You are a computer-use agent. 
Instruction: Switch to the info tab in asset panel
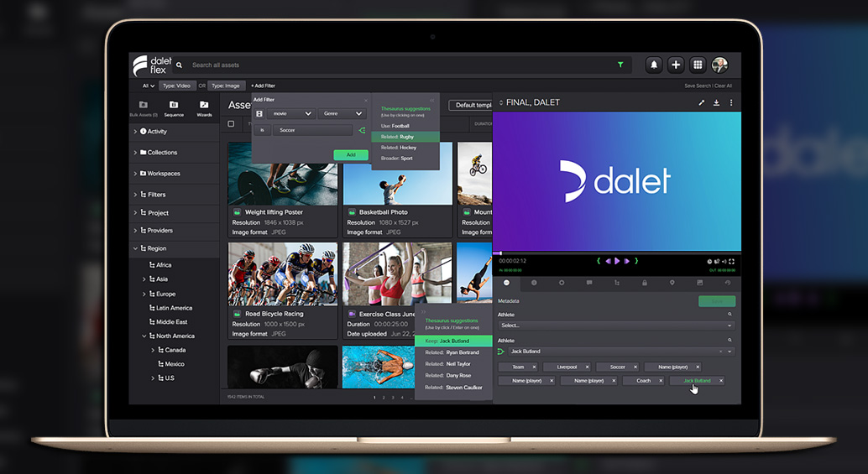point(534,283)
